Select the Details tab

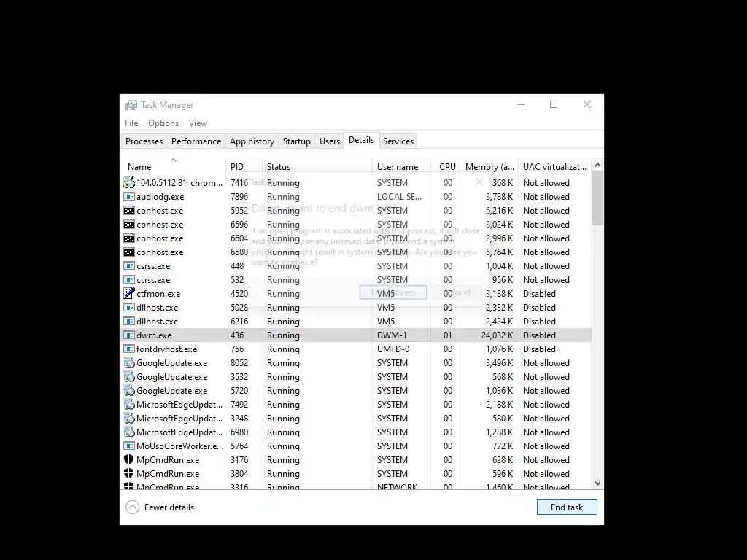coord(362,140)
